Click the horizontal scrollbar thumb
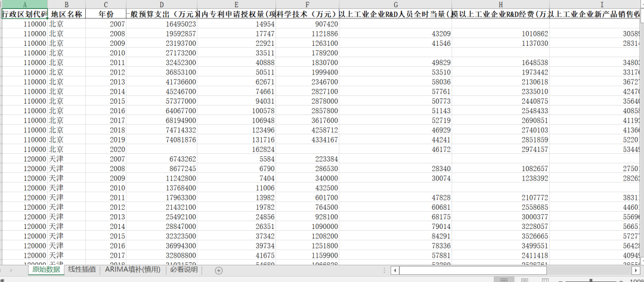The height and width of the screenshot is (282, 644). point(473,271)
